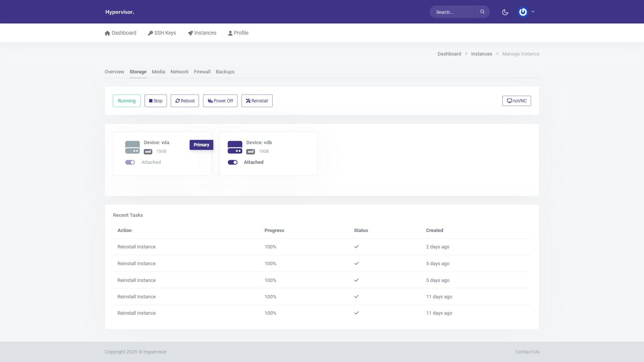Open the Profile navigation item
This screenshot has width=644, height=362.
[x=238, y=33]
